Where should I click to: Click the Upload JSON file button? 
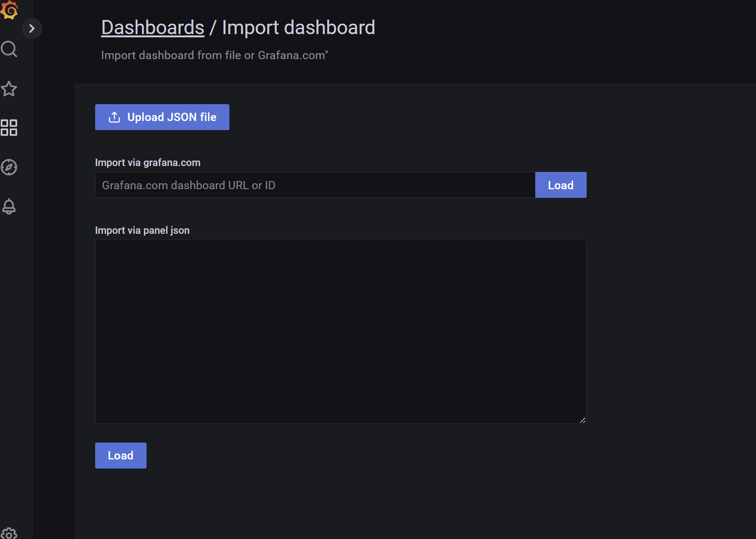tap(162, 117)
